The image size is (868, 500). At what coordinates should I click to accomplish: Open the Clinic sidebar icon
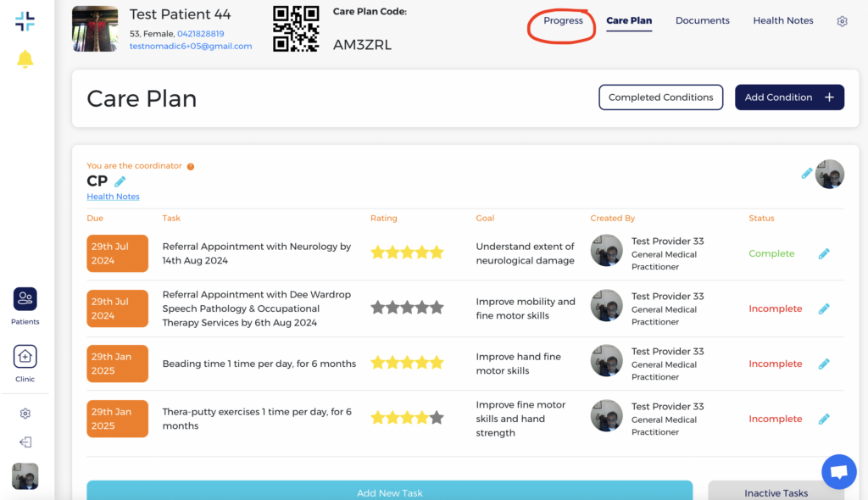pos(25,357)
